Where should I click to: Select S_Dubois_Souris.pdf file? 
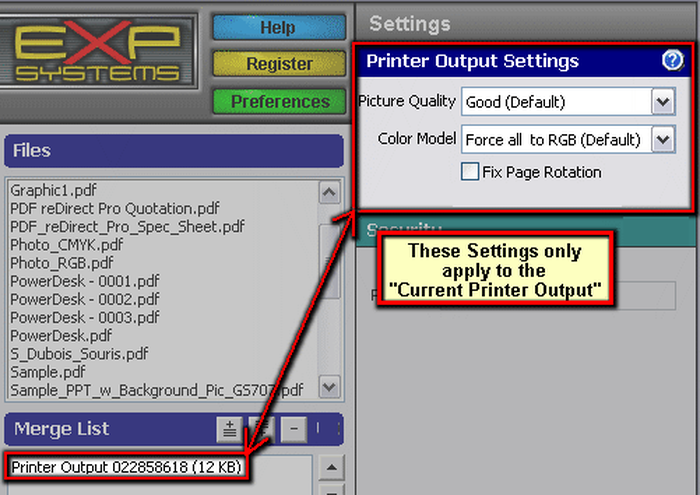pos(79,354)
